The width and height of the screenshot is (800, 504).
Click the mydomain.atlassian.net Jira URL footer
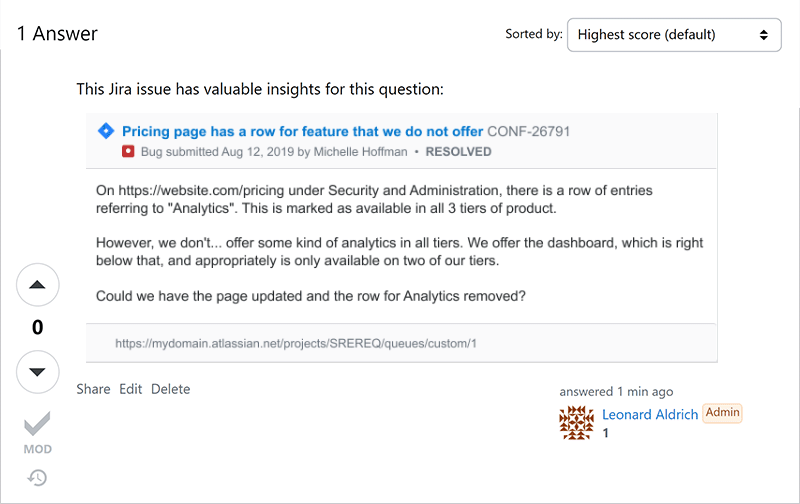296,342
